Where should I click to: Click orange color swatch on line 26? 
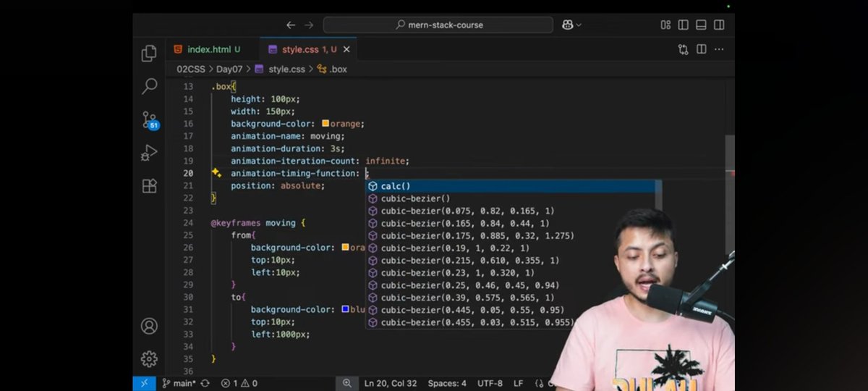[x=345, y=248]
